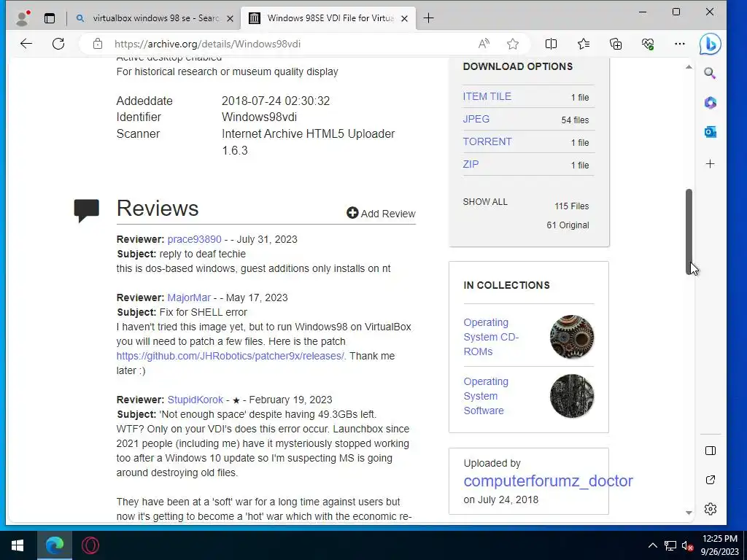The image size is (747, 560).
Task: Reload the page with the refresh icon
Action: pos(58,44)
